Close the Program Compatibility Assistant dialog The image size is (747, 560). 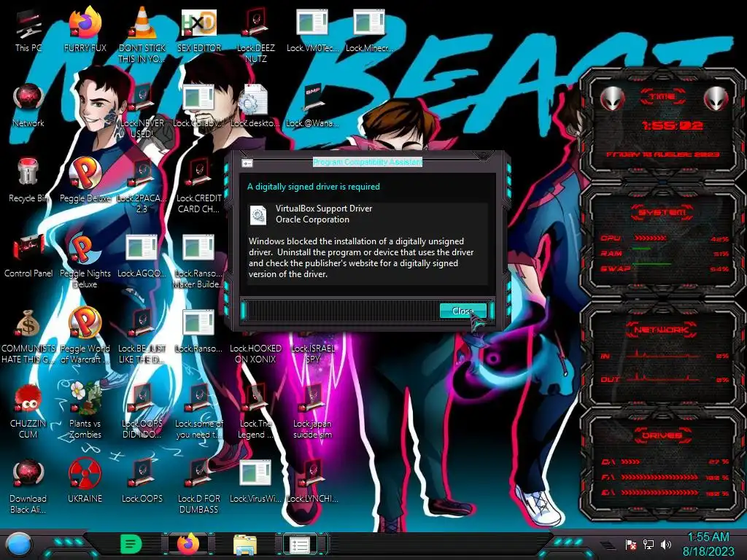coord(462,311)
